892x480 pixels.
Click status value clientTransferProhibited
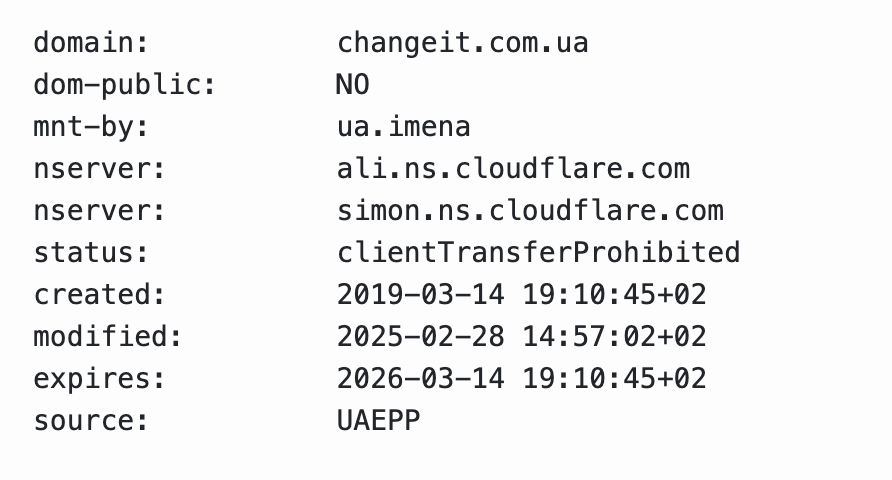[539, 253]
